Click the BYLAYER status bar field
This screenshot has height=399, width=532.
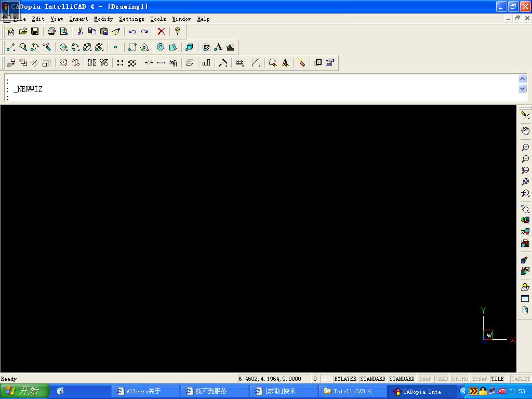click(x=345, y=379)
